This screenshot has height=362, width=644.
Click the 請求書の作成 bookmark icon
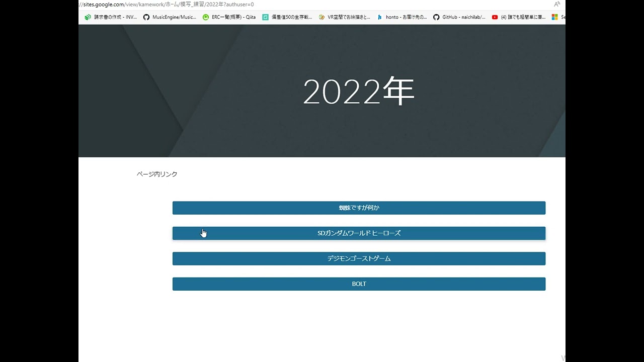[x=88, y=17]
